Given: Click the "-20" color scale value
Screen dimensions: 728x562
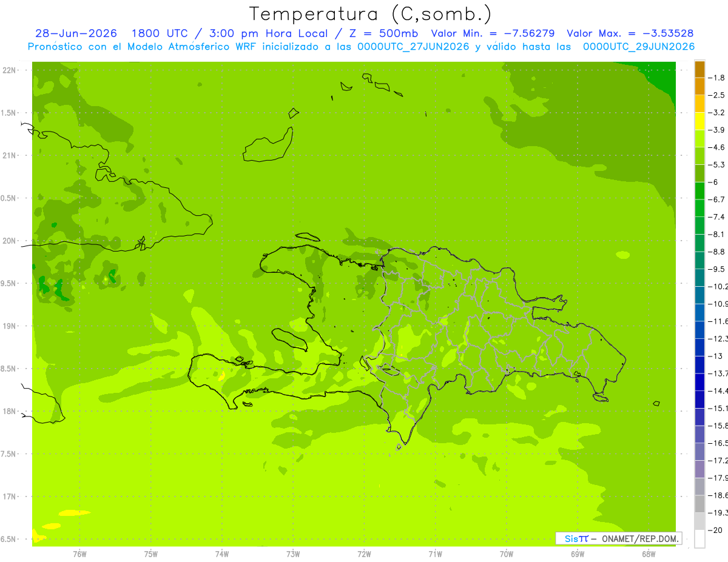Looking at the screenshot, I should pos(715,530).
